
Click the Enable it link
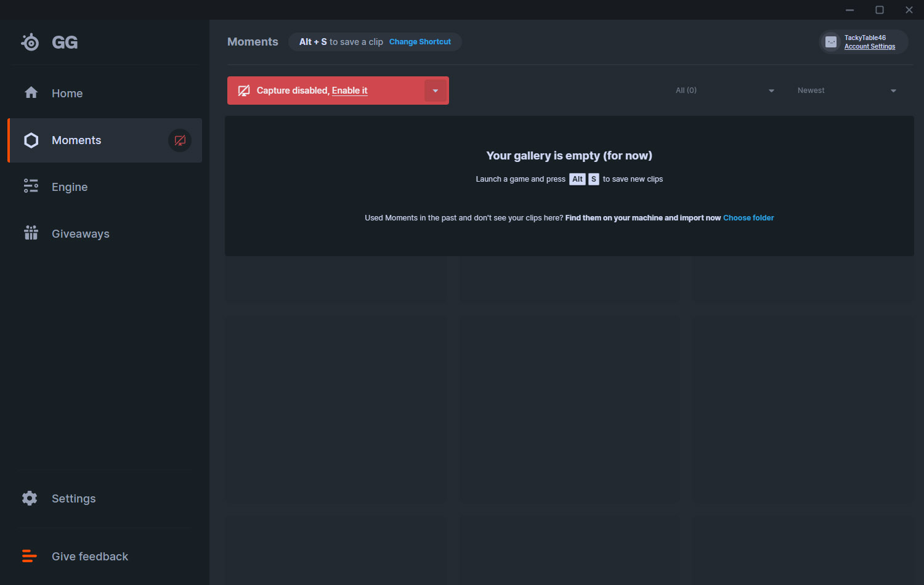349,91
